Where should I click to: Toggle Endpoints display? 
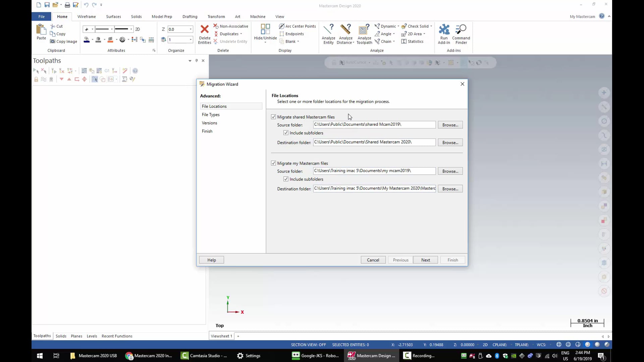(x=291, y=34)
